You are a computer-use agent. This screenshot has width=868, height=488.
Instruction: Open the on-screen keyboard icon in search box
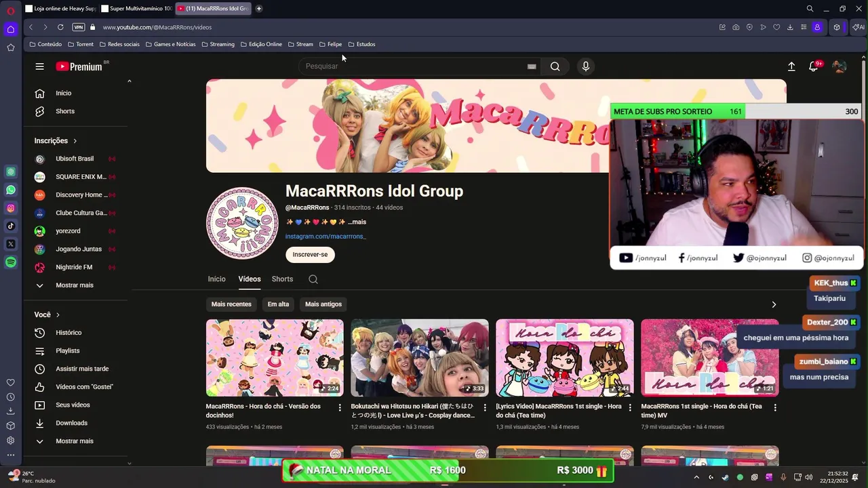click(532, 66)
